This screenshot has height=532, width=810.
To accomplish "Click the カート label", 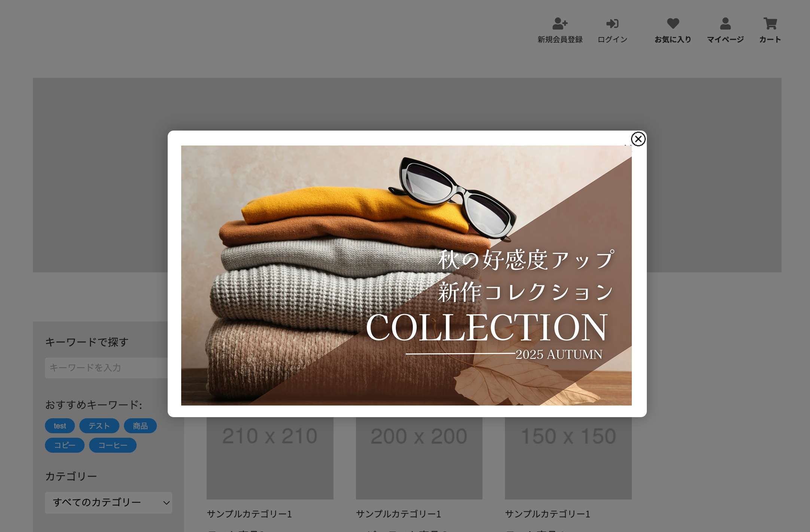I will [x=770, y=40].
